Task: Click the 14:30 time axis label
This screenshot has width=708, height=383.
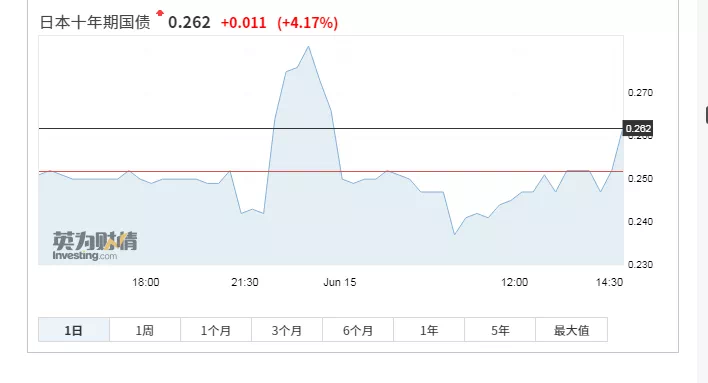Action: click(609, 282)
